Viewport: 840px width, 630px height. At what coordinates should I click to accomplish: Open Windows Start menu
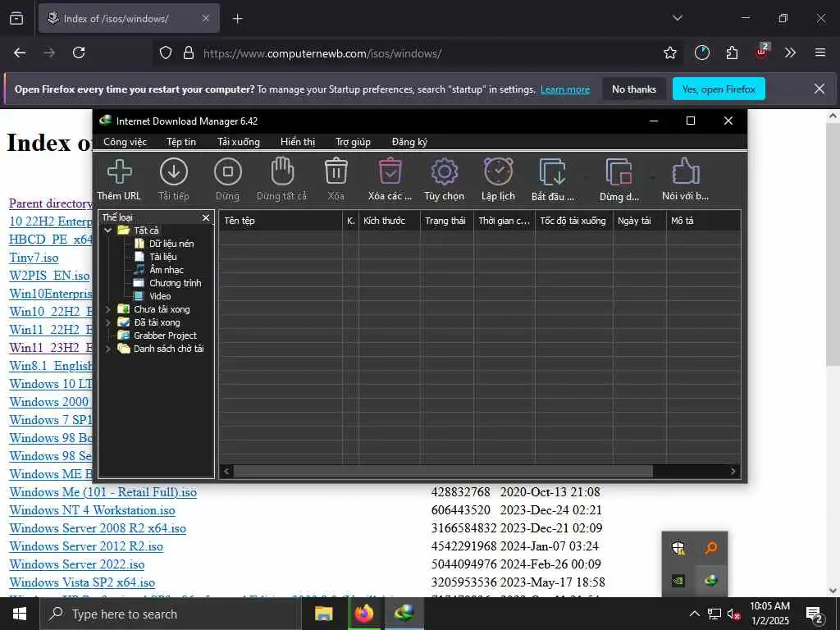pyautogui.click(x=20, y=614)
